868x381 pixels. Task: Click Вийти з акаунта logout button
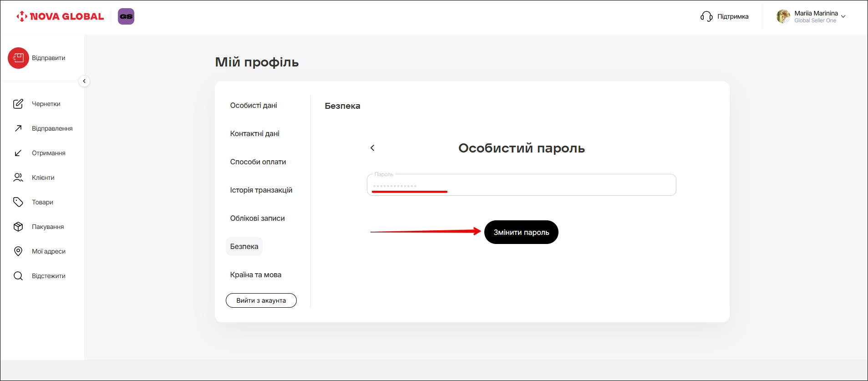[261, 300]
